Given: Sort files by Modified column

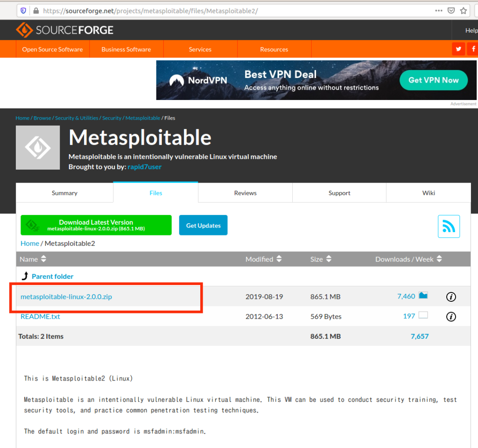Looking at the screenshot, I should click(263, 259).
